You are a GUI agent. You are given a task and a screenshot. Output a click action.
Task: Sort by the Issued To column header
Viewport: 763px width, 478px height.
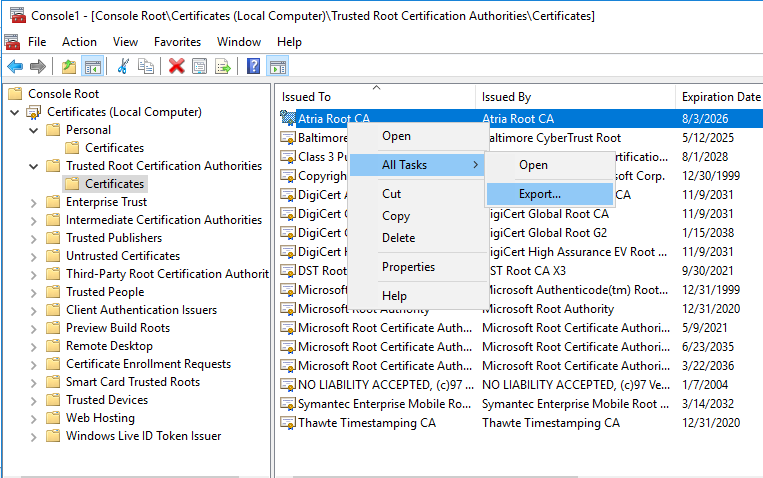click(375, 97)
